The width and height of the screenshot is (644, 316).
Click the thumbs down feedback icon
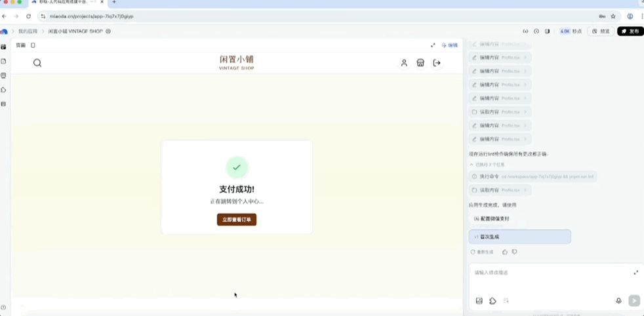pos(514,252)
